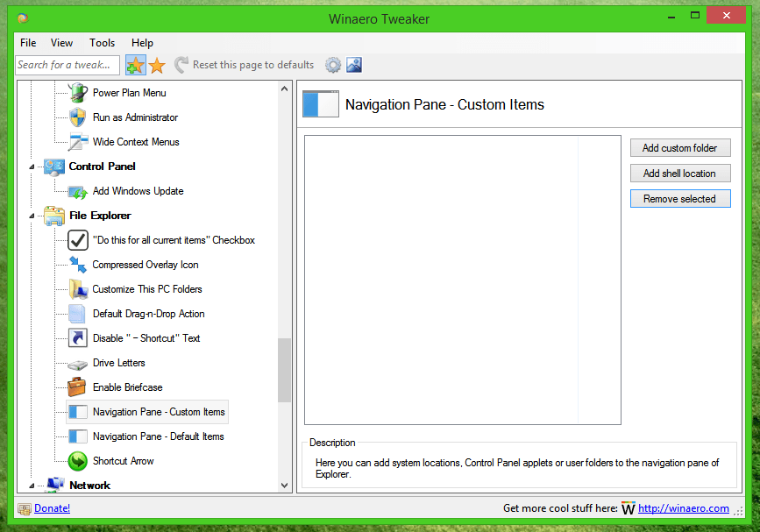This screenshot has height=532, width=760.
Task: Click the picture icon next to the gear
Action: click(x=353, y=64)
